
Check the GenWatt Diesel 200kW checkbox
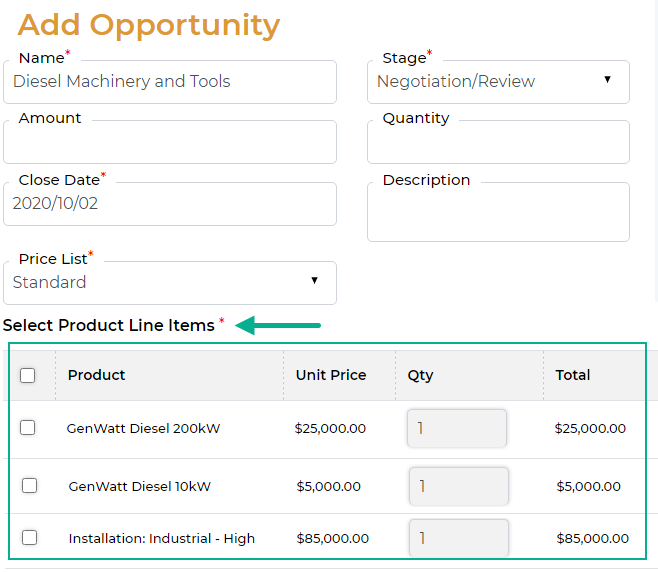pos(28,428)
